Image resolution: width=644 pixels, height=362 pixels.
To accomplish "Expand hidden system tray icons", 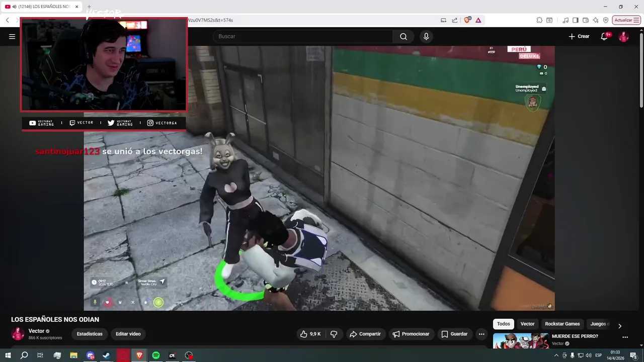I will point(556,355).
